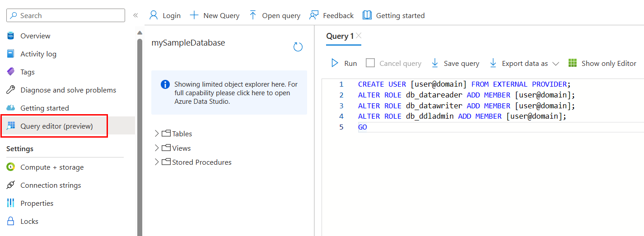Open Connection strings settings
Viewport: 644px width, 236px height.
51,185
